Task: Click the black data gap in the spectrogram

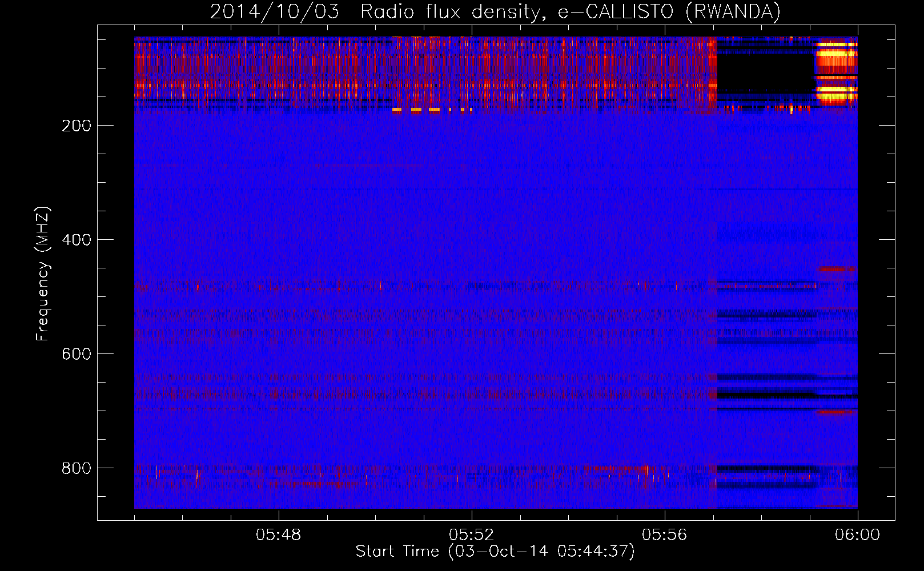Action: [766, 73]
